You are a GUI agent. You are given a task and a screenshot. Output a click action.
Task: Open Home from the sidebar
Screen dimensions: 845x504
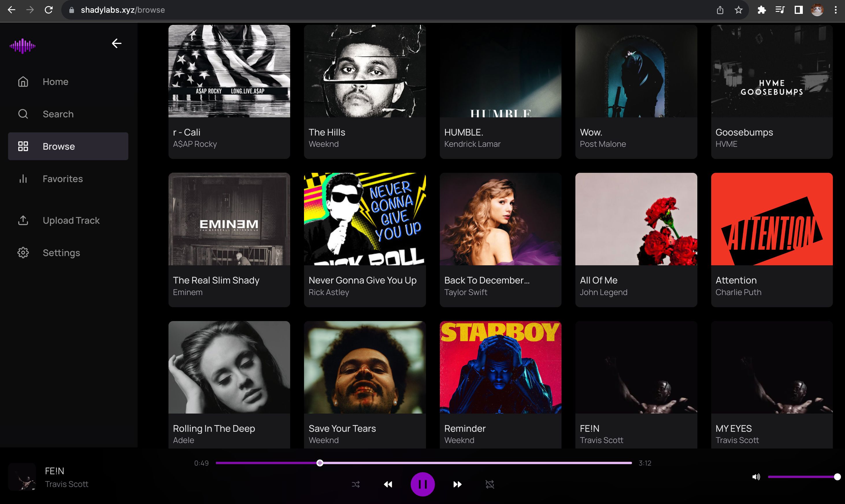[55, 81]
